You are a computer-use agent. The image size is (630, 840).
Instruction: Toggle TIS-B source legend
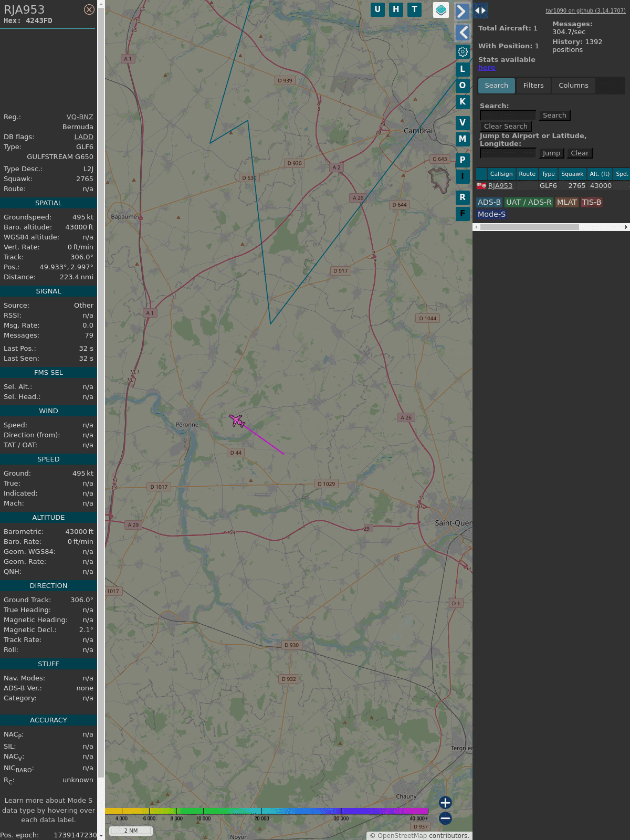click(592, 202)
